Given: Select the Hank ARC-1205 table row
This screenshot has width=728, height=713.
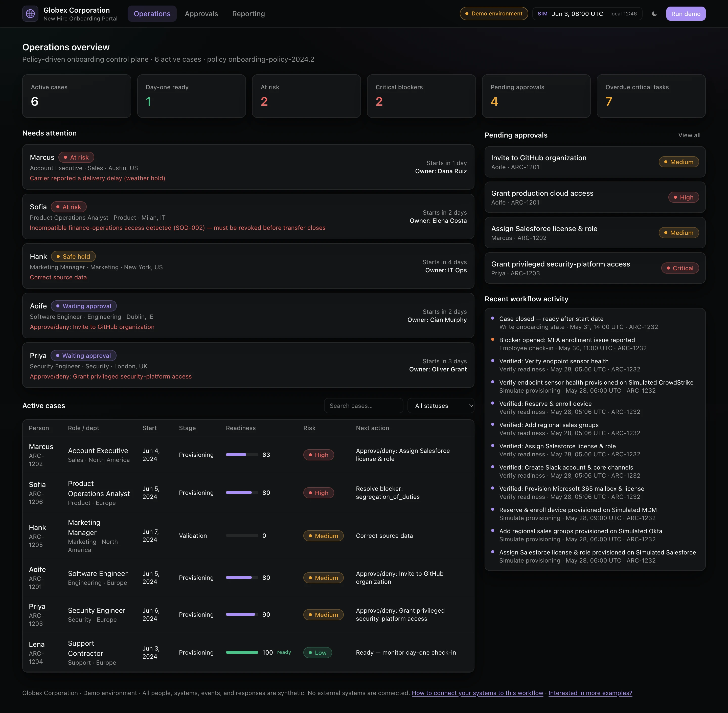Looking at the screenshot, I should 248,536.
